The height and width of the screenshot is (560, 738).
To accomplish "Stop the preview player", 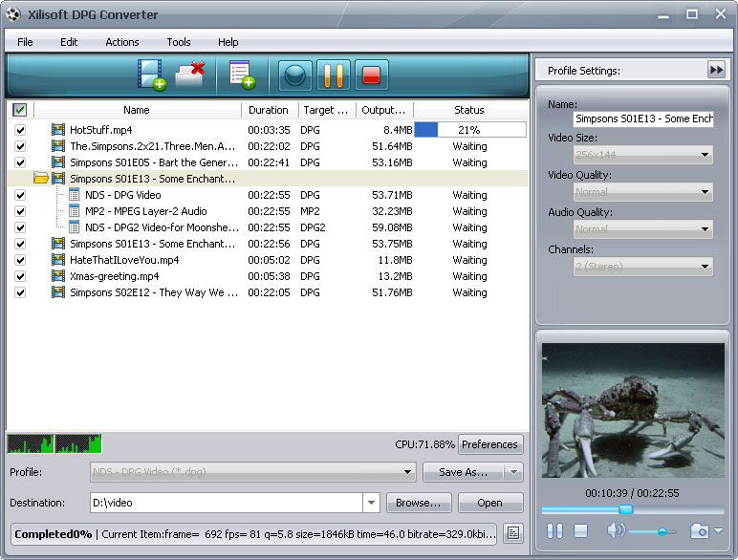I will pos(581,531).
